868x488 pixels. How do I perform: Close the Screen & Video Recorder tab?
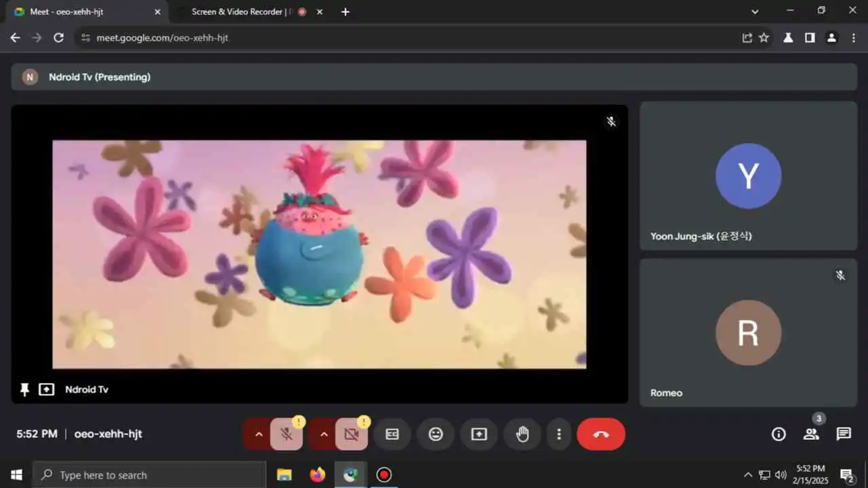tap(320, 12)
